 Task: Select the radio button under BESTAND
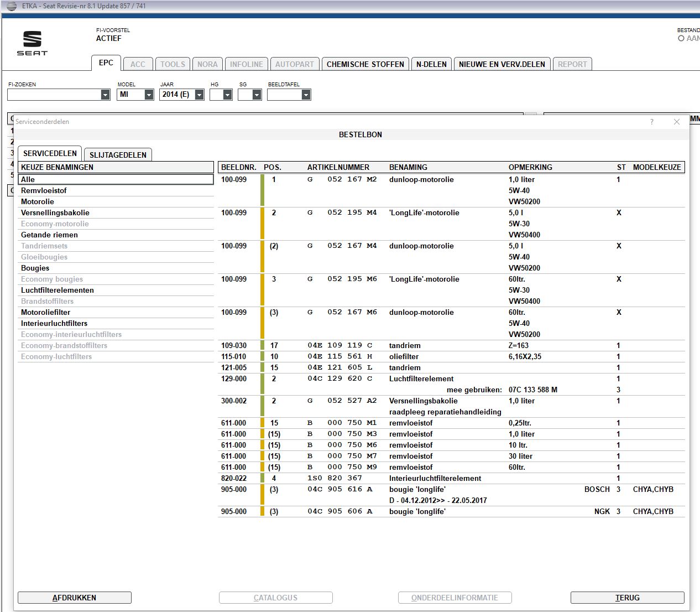681,39
